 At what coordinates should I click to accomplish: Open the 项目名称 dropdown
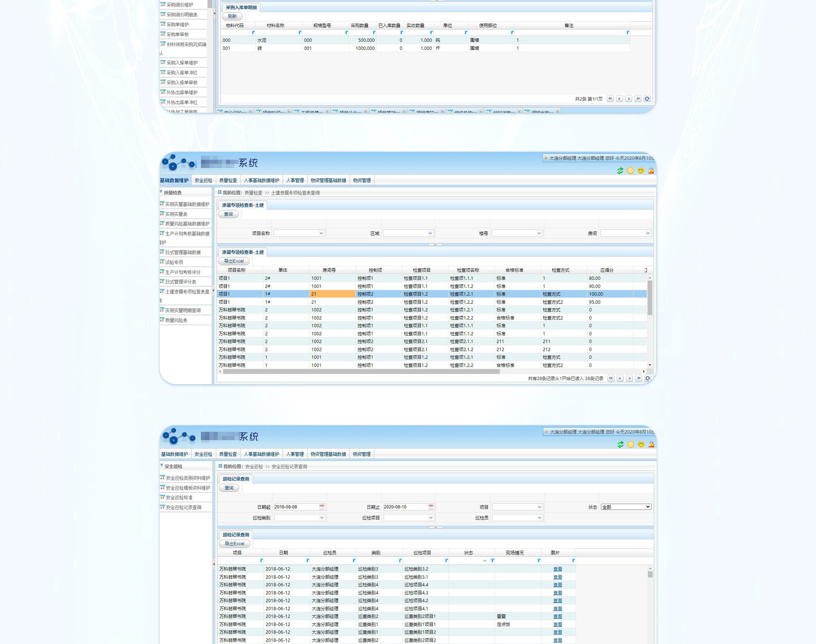coord(321,233)
